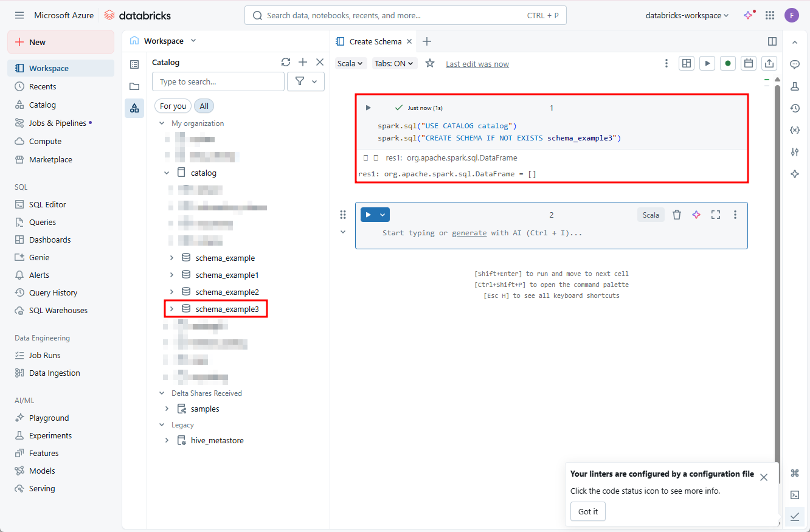Click the refresh catalog icon

click(x=286, y=62)
